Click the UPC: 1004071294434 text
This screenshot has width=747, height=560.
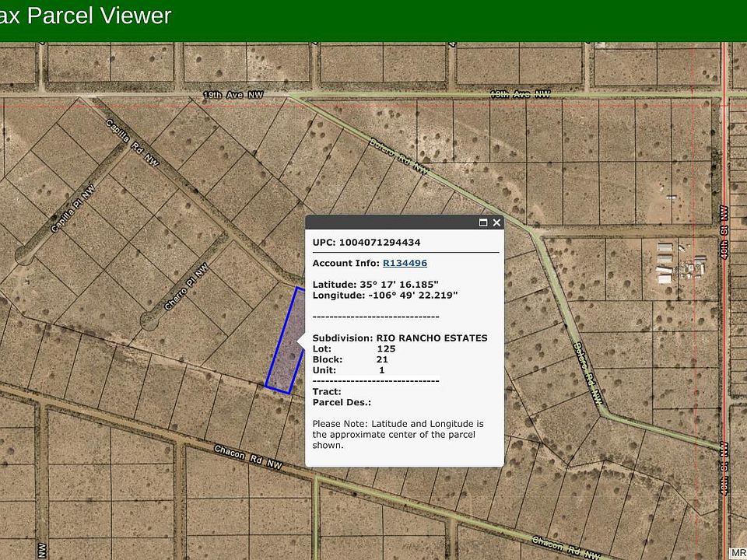[366, 243]
